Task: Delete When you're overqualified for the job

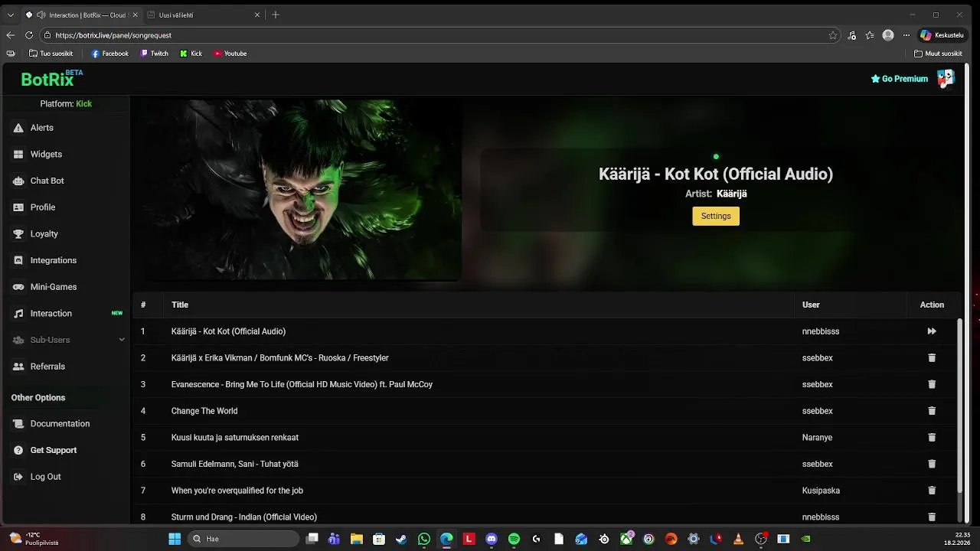Action: point(932,491)
